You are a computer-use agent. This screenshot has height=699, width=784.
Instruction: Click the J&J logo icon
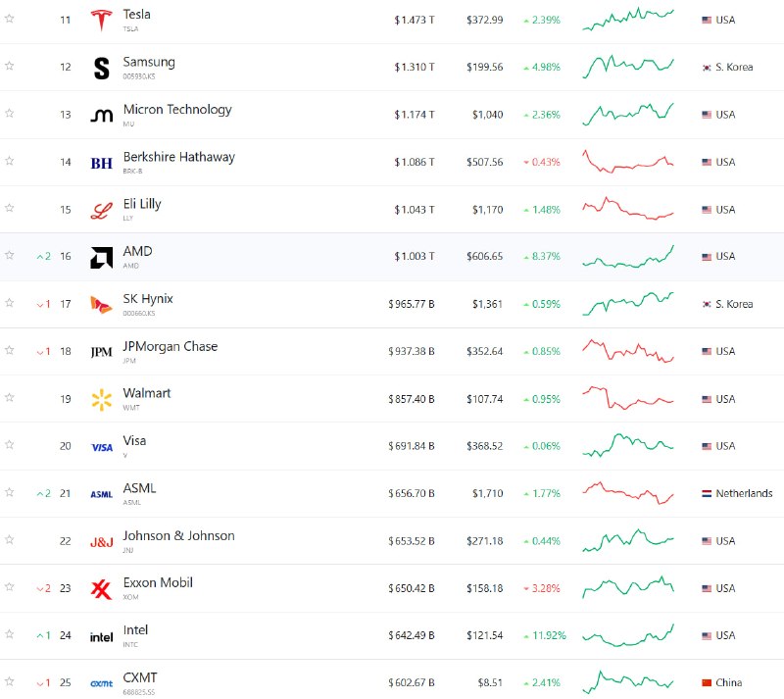tap(102, 542)
